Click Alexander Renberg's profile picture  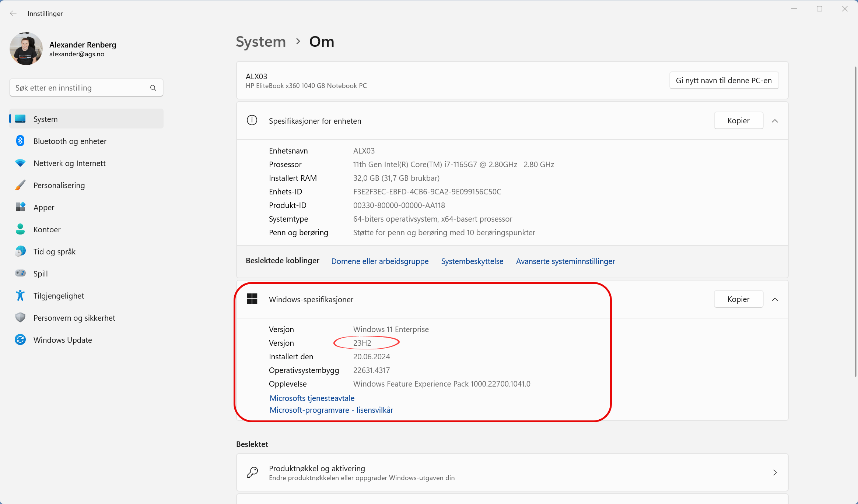26,49
